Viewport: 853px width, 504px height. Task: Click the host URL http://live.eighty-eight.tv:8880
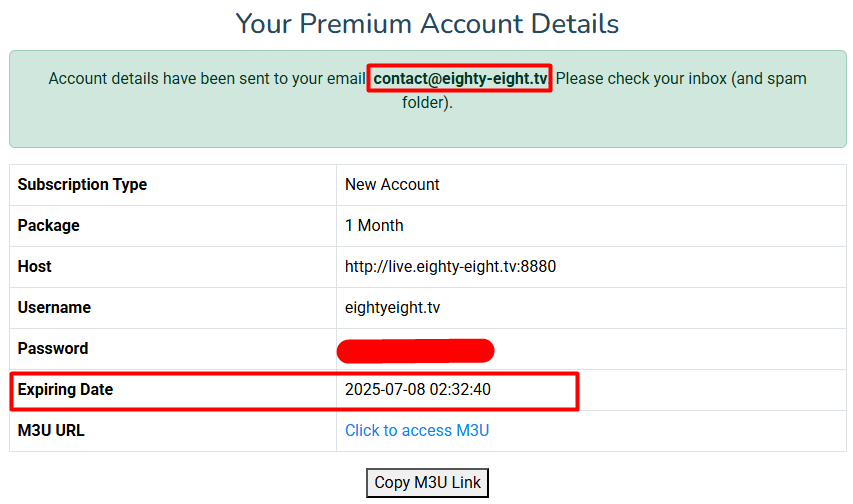click(x=450, y=267)
